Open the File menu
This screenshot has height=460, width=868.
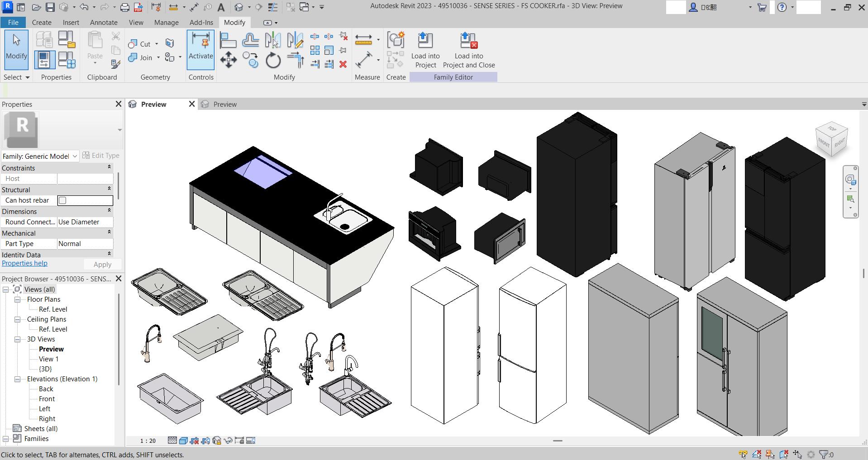[x=13, y=22]
